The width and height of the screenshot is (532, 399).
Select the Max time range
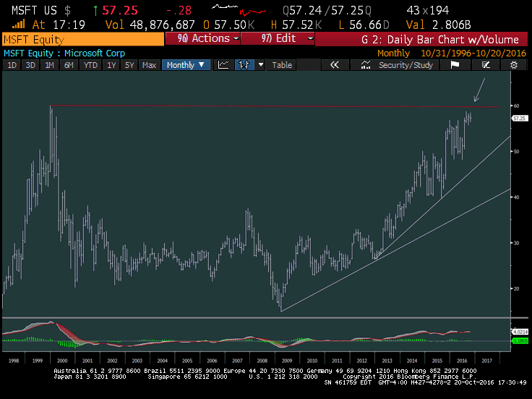(x=150, y=65)
